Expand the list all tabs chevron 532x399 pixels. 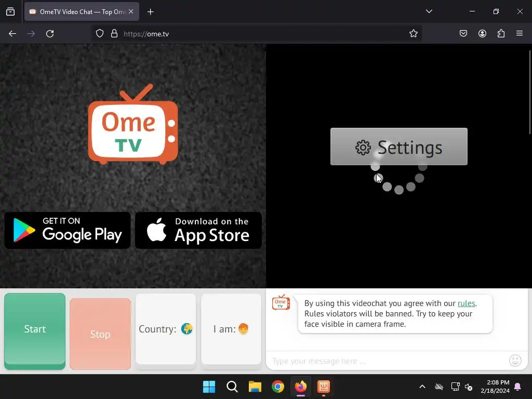point(429,11)
